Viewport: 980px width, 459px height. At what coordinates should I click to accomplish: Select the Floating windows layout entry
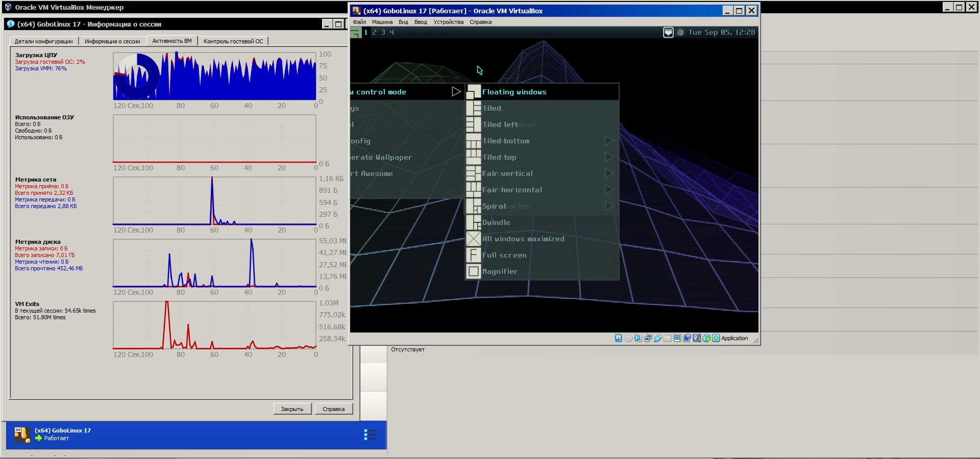(514, 92)
